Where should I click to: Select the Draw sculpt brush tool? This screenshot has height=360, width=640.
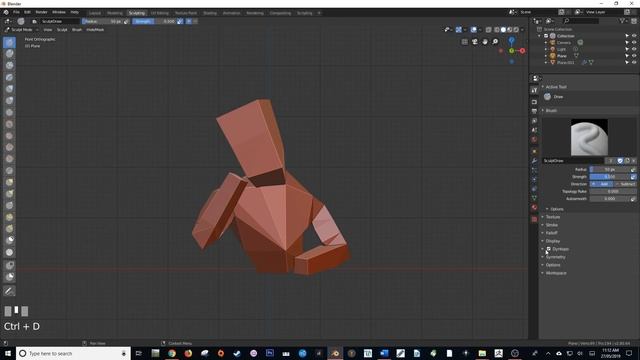(x=9, y=42)
